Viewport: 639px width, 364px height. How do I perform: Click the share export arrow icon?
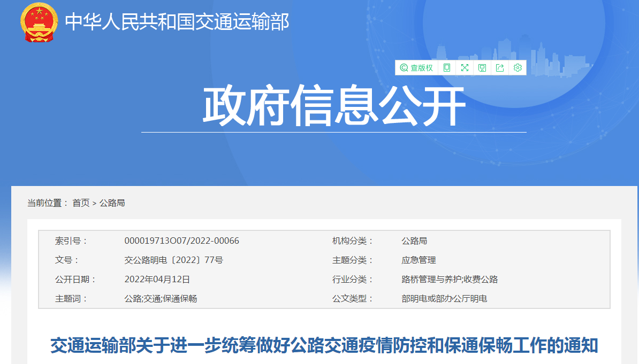(500, 67)
